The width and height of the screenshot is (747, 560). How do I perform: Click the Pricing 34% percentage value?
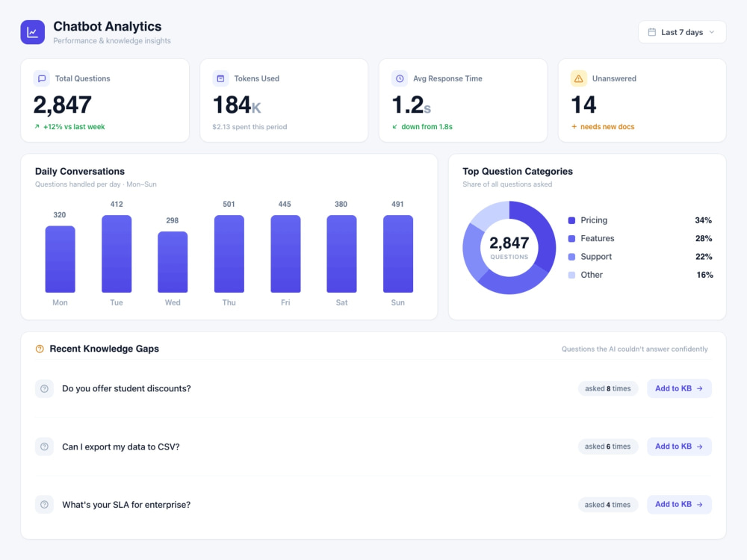[x=703, y=220]
